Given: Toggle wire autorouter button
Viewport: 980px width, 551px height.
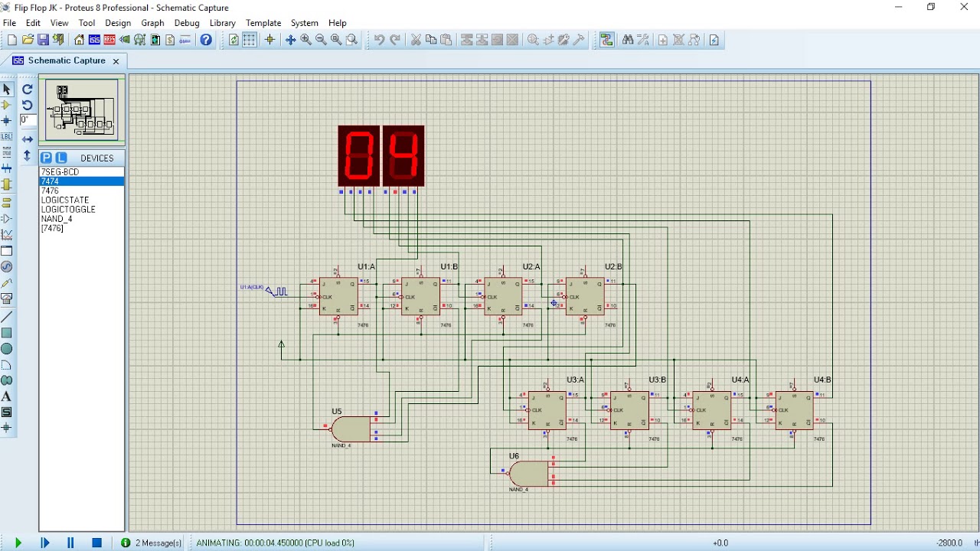Looking at the screenshot, I should click(606, 40).
